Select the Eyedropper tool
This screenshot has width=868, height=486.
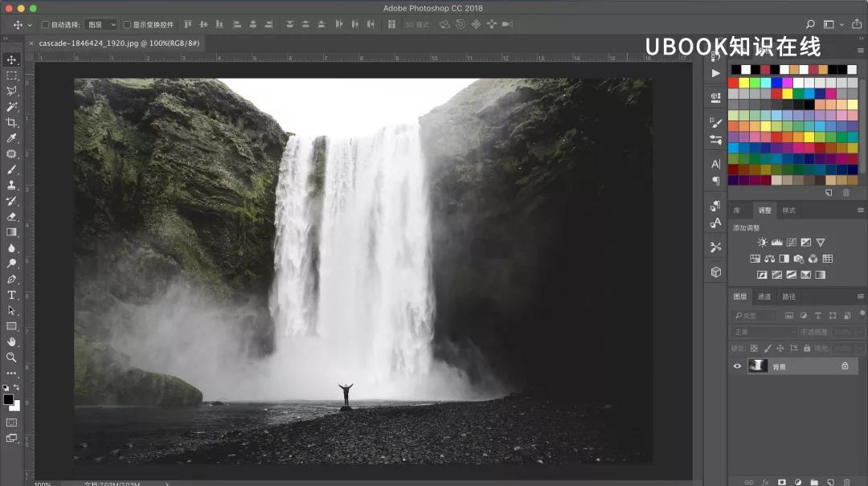(x=11, y=138)
